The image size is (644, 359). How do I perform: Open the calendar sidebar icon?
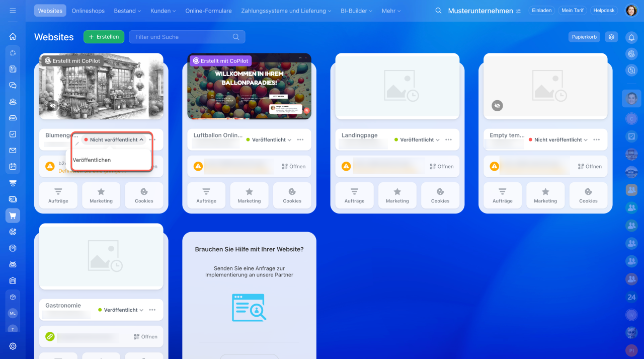pos(13,167)
